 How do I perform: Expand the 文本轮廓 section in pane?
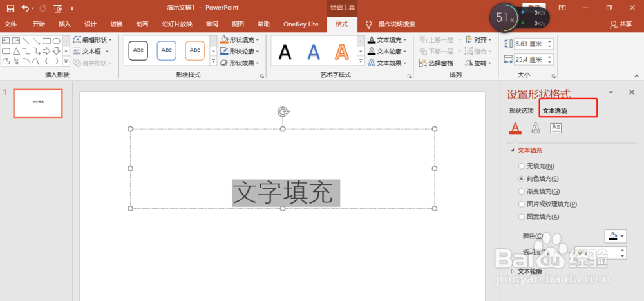512,271
